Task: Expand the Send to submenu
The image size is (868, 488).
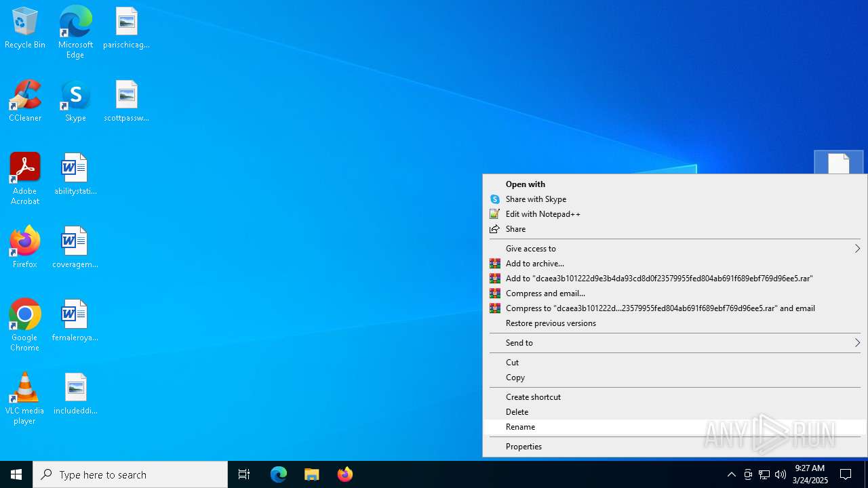Action: [675, 343]
